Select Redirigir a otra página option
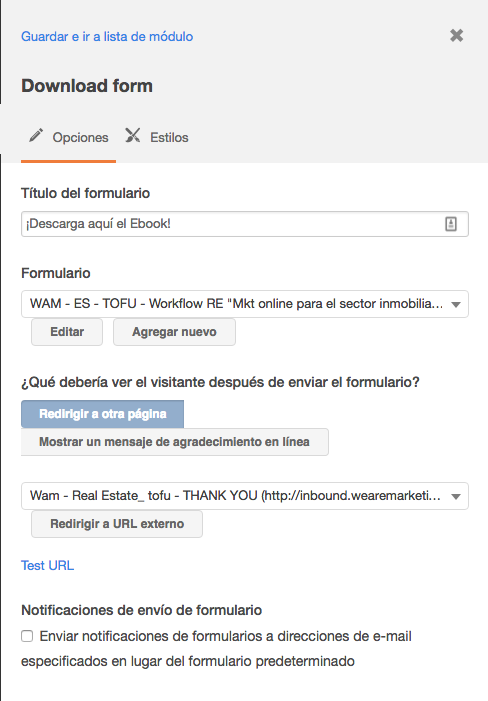The image size is (488, 701). click(102, 414)
